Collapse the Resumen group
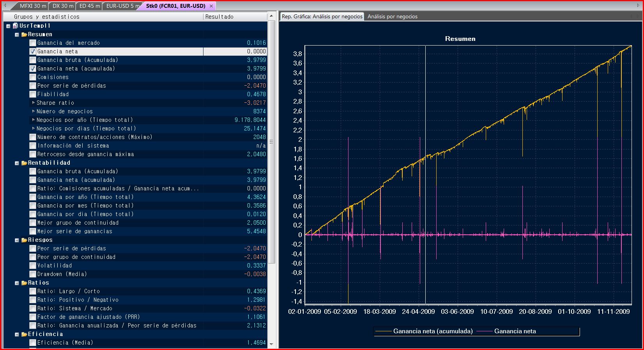 pyautogui.click(x=17, y=35)
